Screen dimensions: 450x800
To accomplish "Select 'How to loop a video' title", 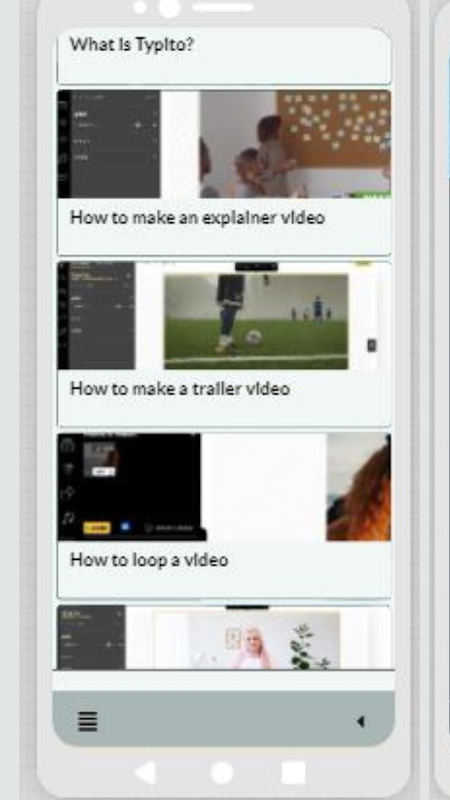I will click(x=149, y=560).
